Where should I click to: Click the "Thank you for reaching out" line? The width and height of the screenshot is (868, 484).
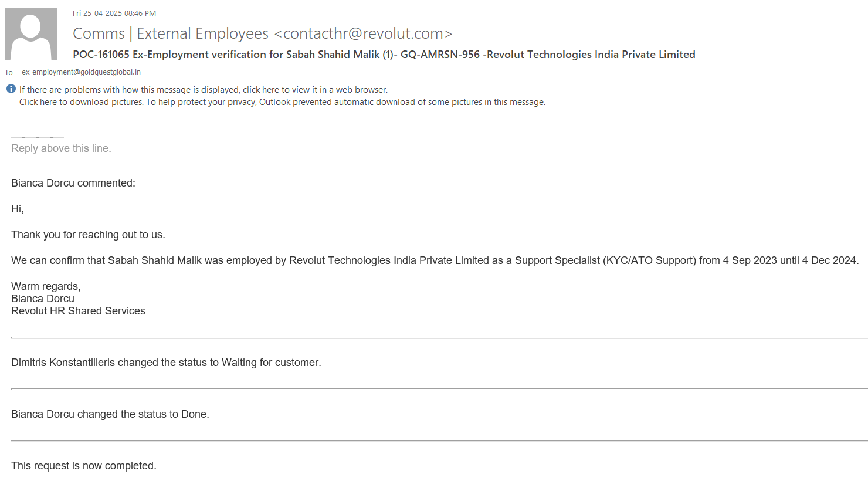tap(88, 235)
